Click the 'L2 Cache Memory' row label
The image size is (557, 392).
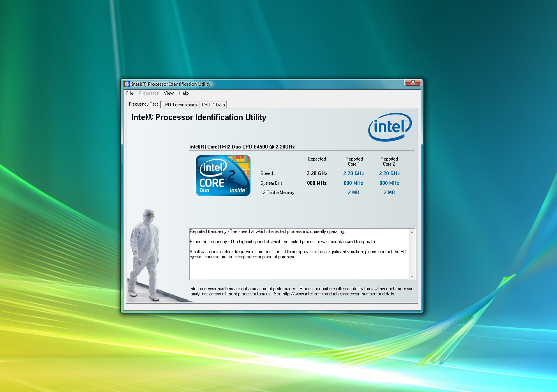click(x=277, y=192)
